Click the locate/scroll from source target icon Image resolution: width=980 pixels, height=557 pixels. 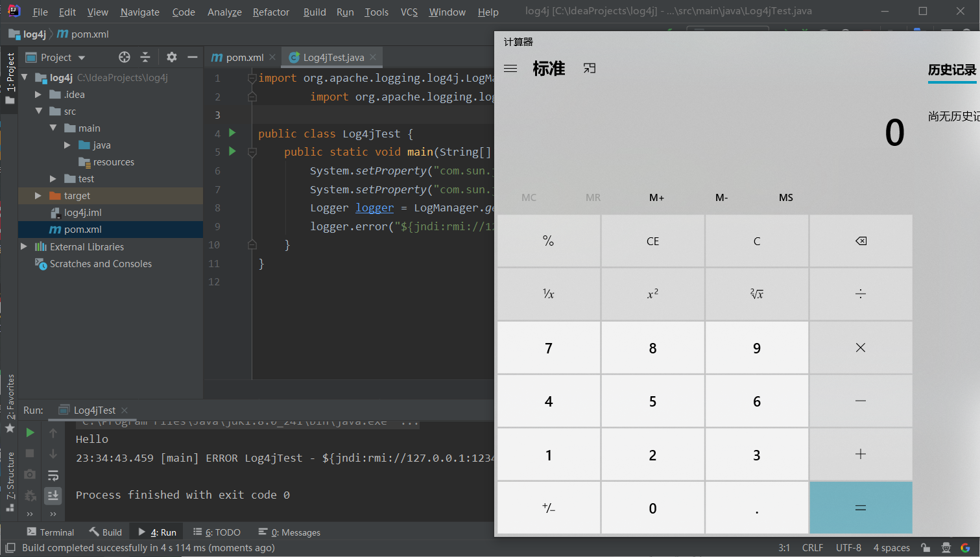pos(125,57)
